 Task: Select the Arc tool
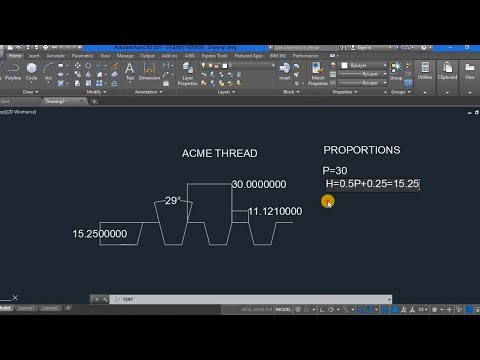[48, 72]
